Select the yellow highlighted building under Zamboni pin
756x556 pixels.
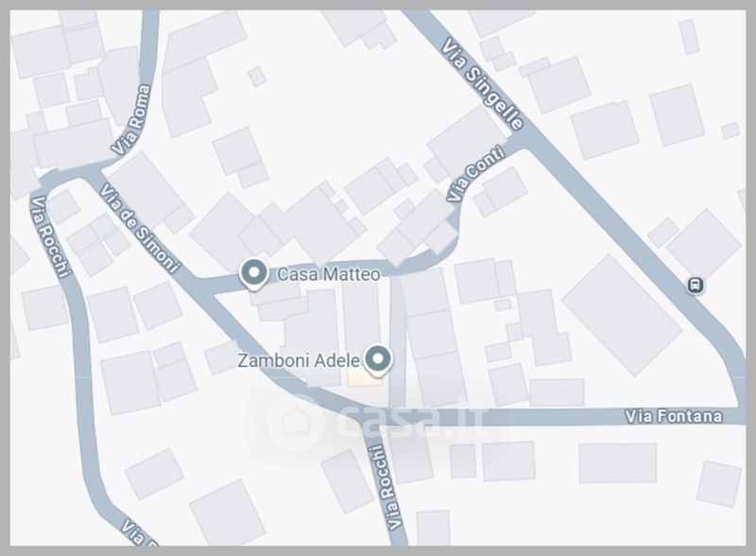point(365,377)
